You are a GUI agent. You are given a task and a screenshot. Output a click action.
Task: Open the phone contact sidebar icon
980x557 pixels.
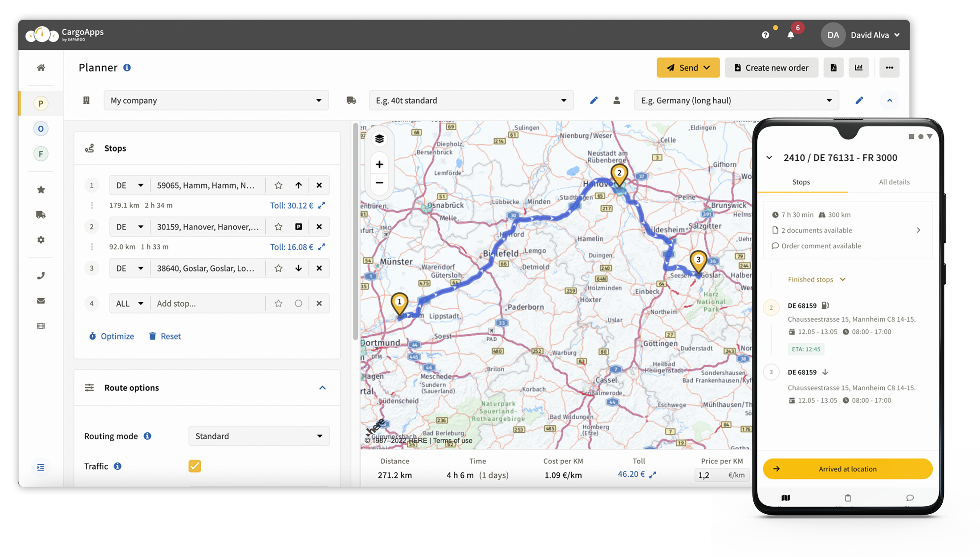[x=41, y=276]
